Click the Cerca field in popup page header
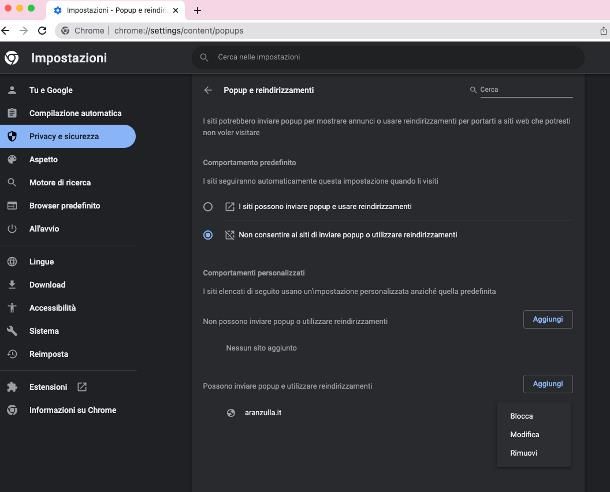 (x=526, y=90)
